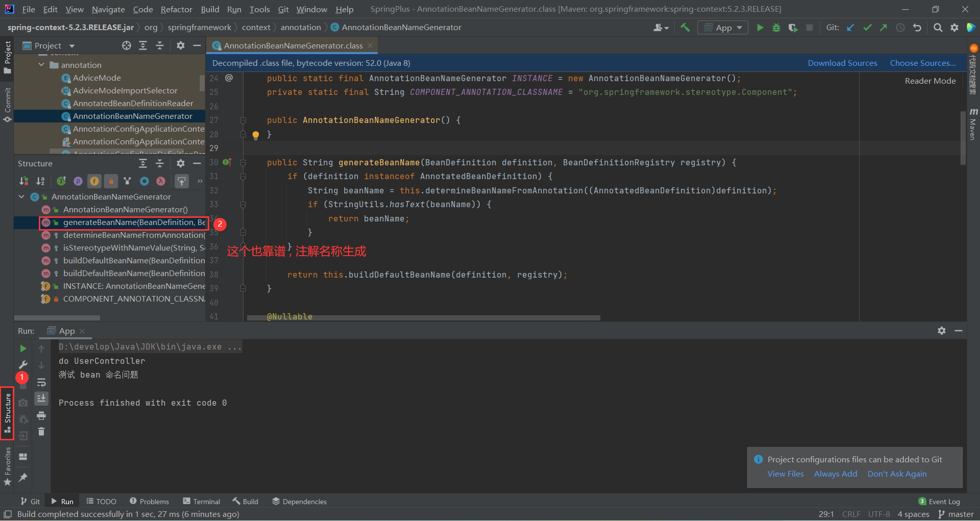The height and width of the screenshot is (521, 980).
Task: Click the green Run App button in main toolbar
Action: [760, 28]
